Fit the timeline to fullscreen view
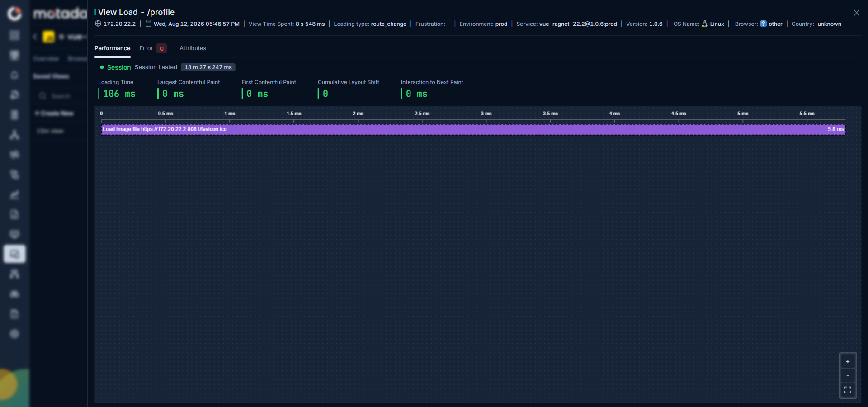The height and width of the screenshot is (407, 868). 848,390
